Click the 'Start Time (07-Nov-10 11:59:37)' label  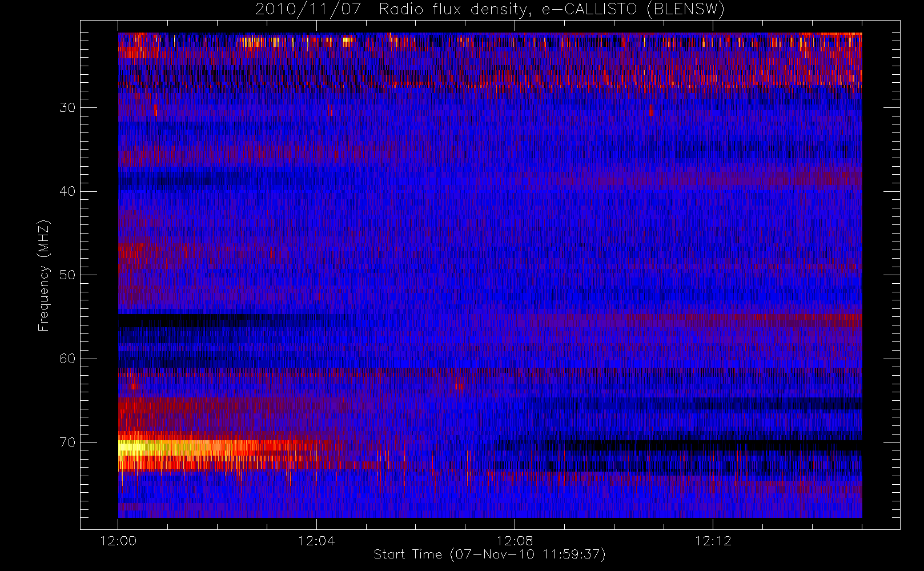point(489,554)
